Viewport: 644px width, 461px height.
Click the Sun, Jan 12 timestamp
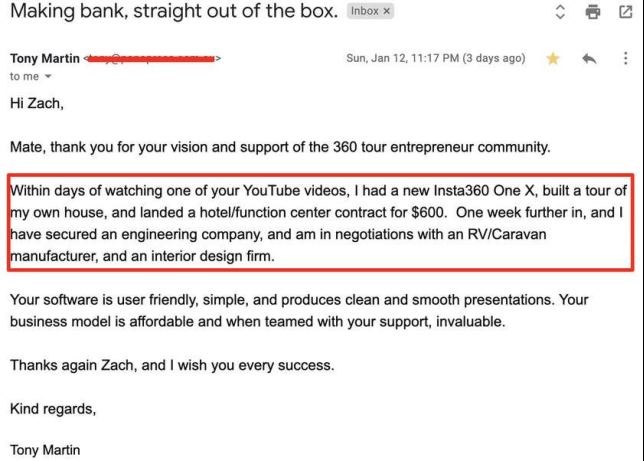coord(436,58)
